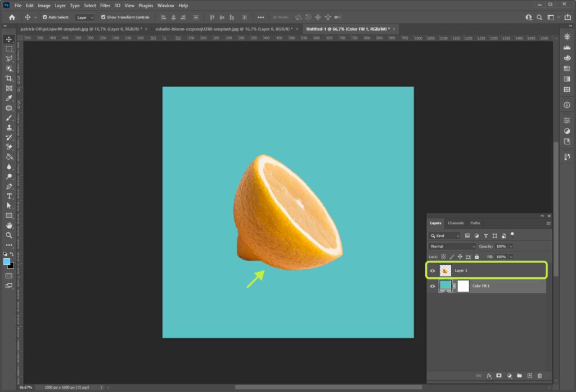This screenshot has height=392, width=576.
Task: Expand the Edit Toolbar ellipsis in toolbar
Action: pos(9,245)
